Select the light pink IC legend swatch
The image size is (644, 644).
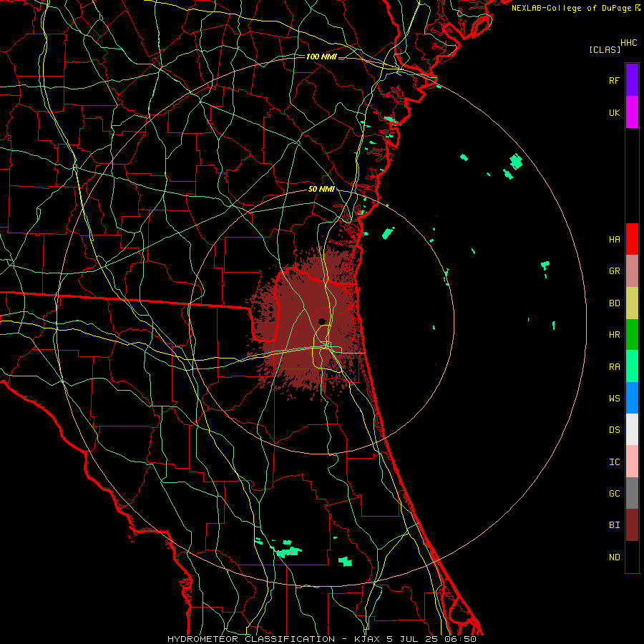[x=632, y=462]
